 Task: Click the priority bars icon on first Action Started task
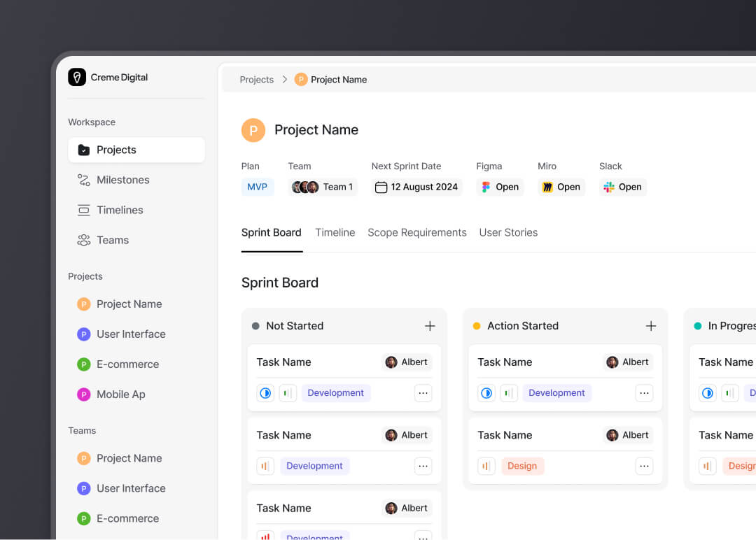tap(509, 393)
